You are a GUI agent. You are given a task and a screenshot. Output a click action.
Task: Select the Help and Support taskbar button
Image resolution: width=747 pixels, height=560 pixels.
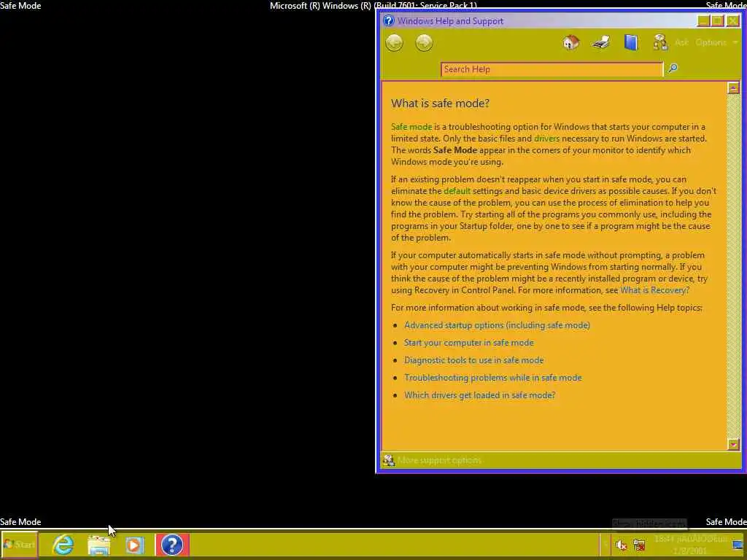coord(172,545)
